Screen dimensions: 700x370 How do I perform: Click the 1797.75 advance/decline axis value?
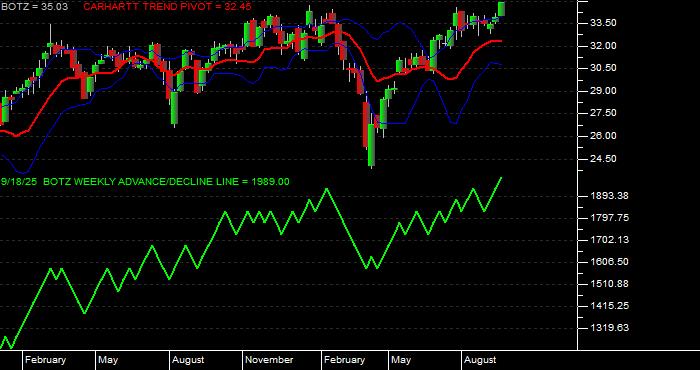608,218
